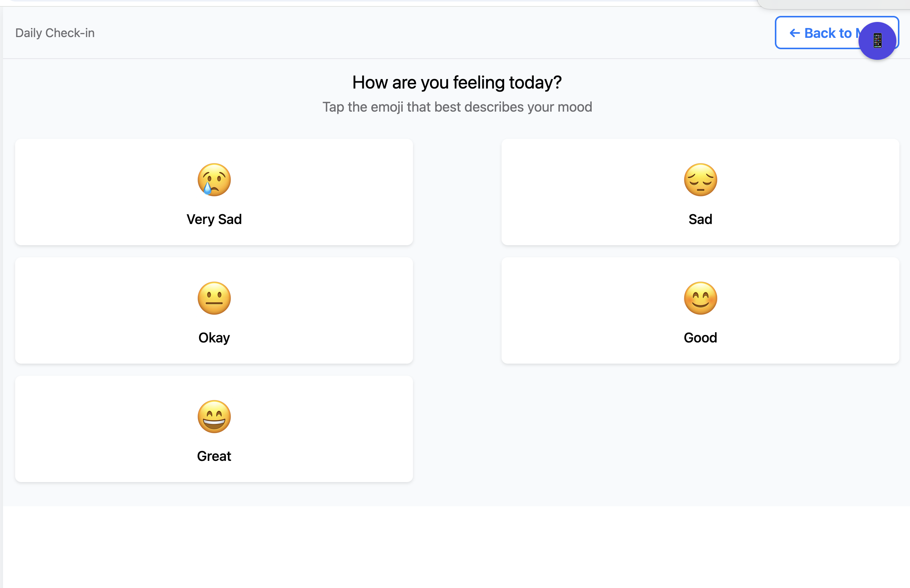Tap the pensive Sad emoji face
Screen dimensions: 910x588
click(700, 180)
